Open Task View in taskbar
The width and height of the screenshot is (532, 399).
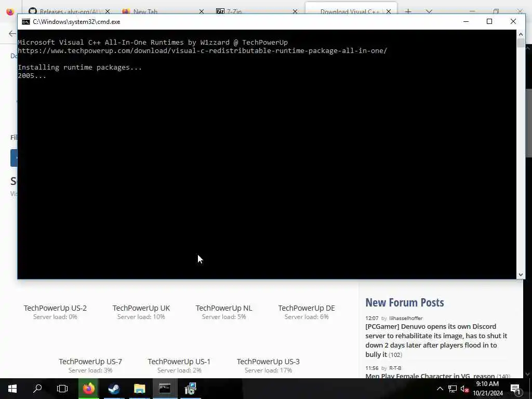coord(62,389)
